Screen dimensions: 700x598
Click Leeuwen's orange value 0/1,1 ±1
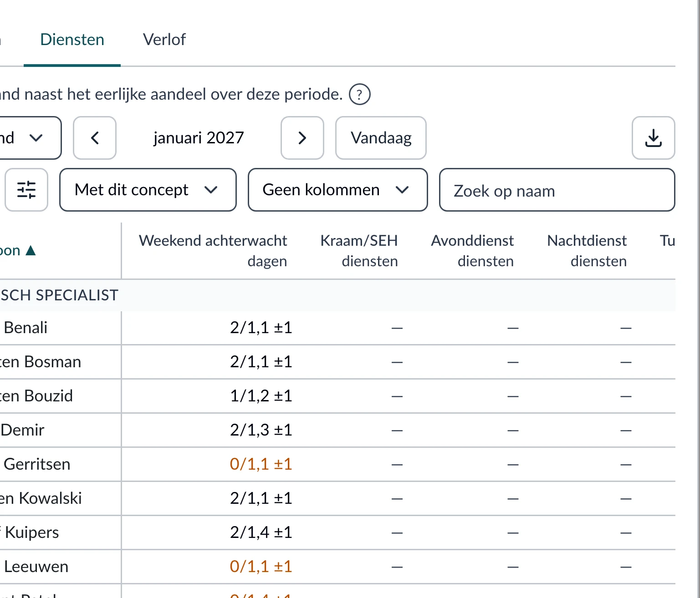(x=261, y=567)
